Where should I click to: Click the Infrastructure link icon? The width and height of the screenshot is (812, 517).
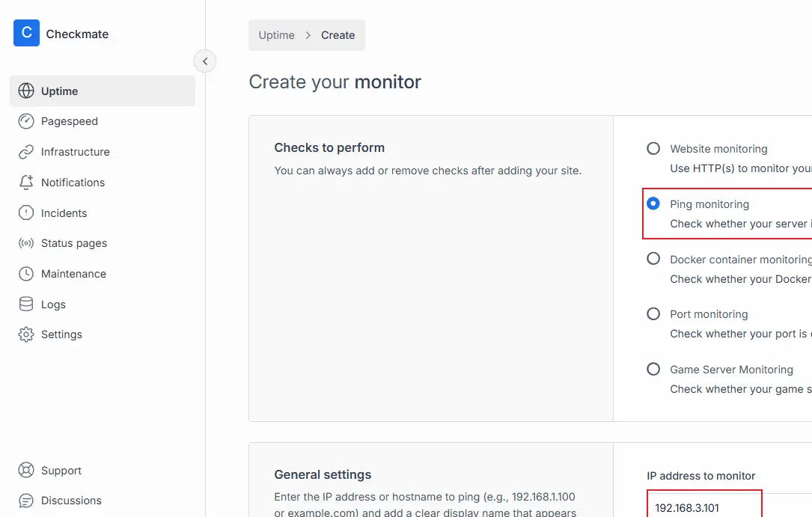point(26,152)
